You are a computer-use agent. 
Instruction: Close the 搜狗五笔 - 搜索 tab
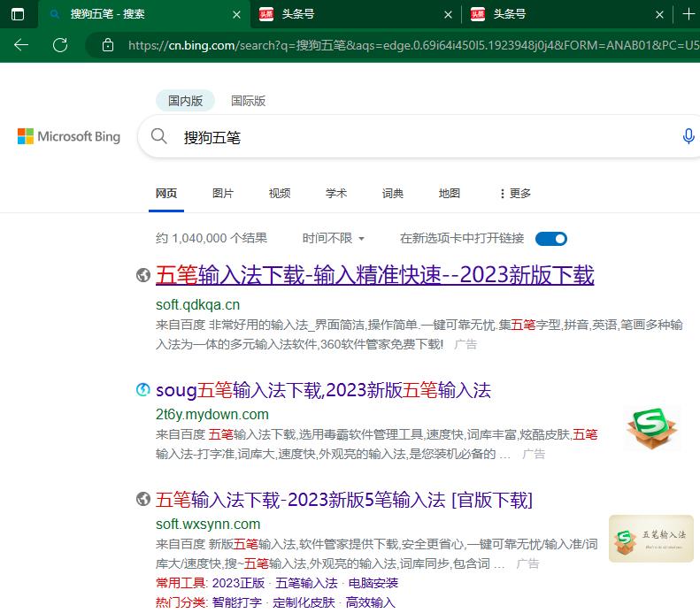point(236,15)
